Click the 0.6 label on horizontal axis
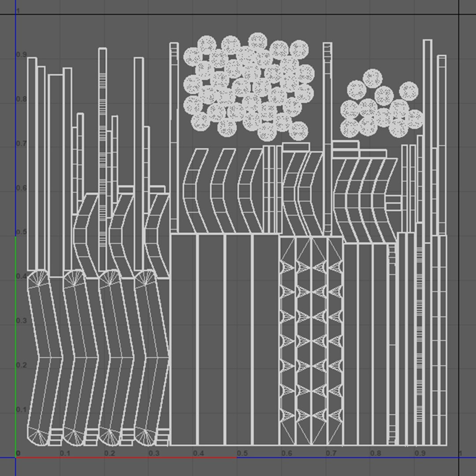The image size is (476, 476). pos(286,454)
